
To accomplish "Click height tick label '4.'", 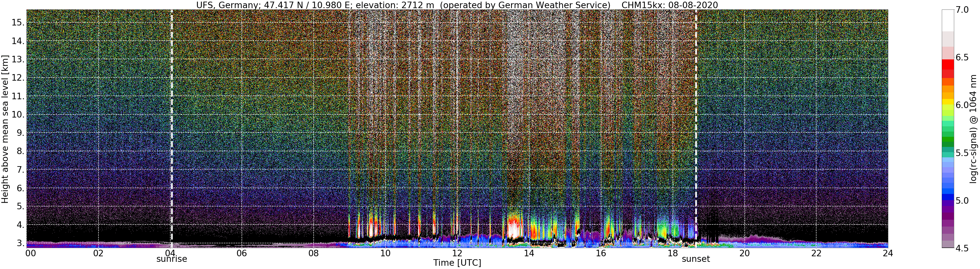I will (20, 225).
